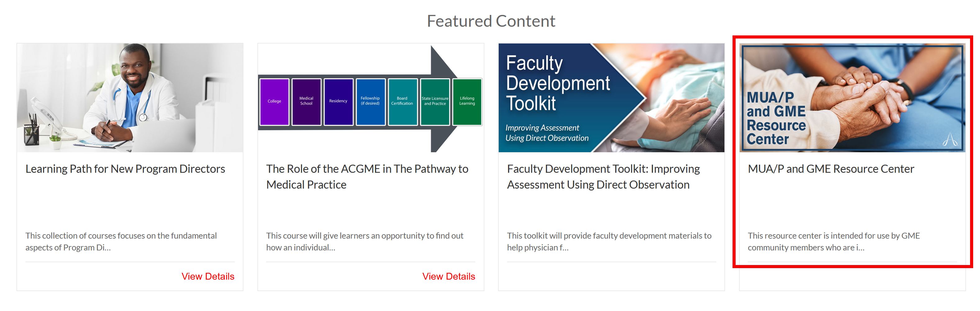This screenshot has width=980, height=311.
Task: Click the Lifelong Learning box in the diagram
Action: click(x=466, y=101)
